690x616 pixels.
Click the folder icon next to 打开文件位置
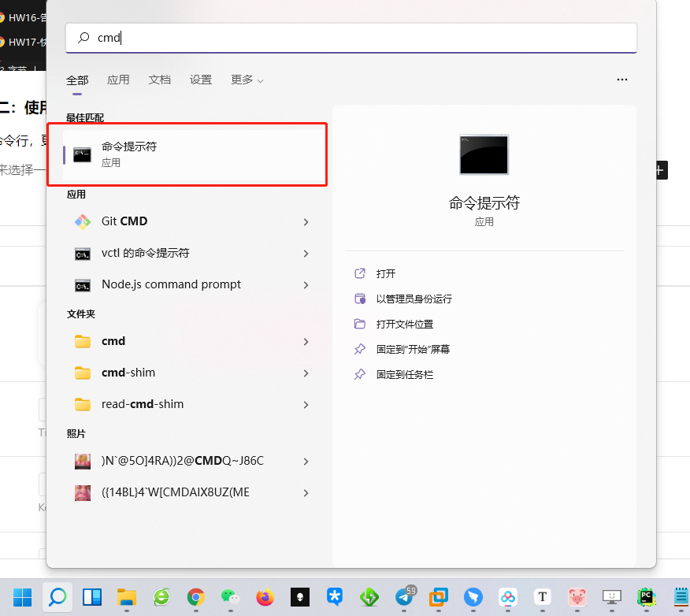coord(360,325)
